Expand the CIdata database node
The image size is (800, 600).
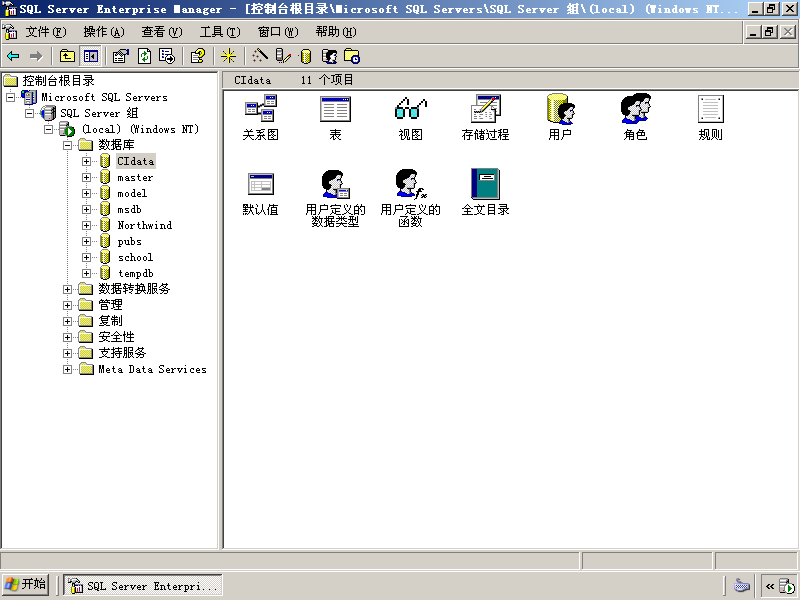click(x=86, y=162)
